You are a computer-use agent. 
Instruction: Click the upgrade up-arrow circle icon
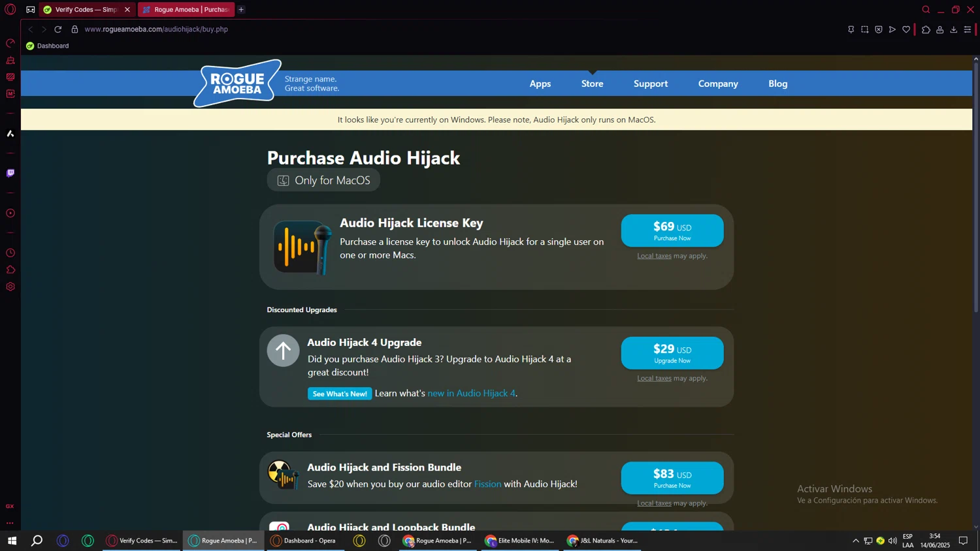[283, 351]
